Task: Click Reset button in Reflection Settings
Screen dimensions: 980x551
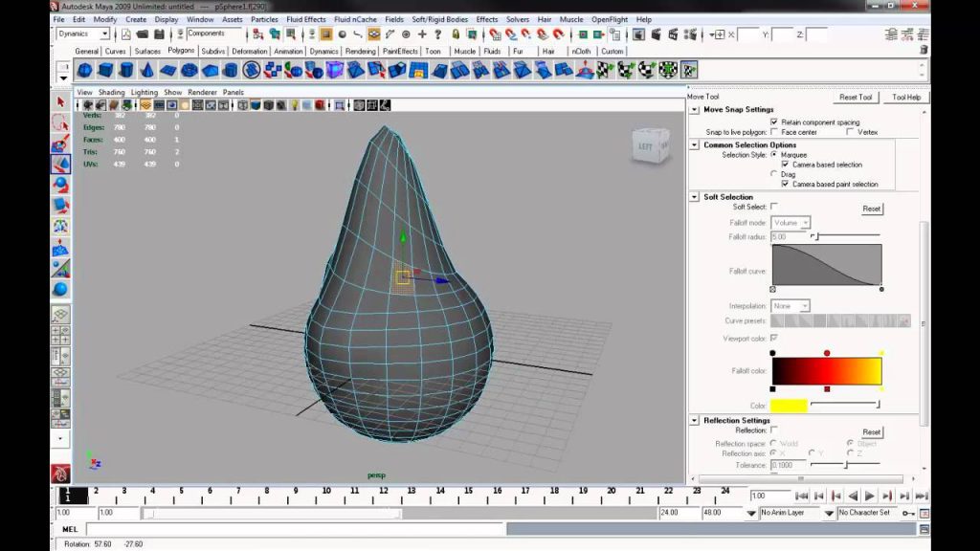Action: tap(871, 431)
